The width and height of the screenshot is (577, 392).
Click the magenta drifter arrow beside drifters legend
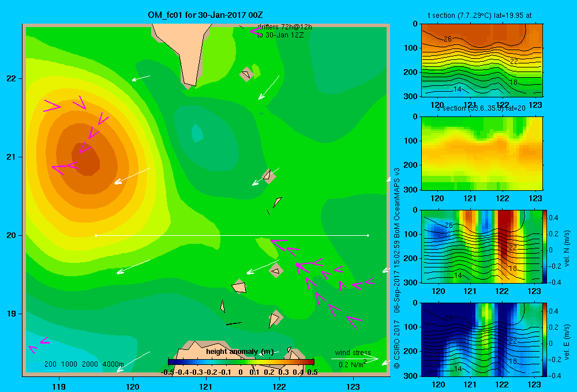(x=255, y=32)
